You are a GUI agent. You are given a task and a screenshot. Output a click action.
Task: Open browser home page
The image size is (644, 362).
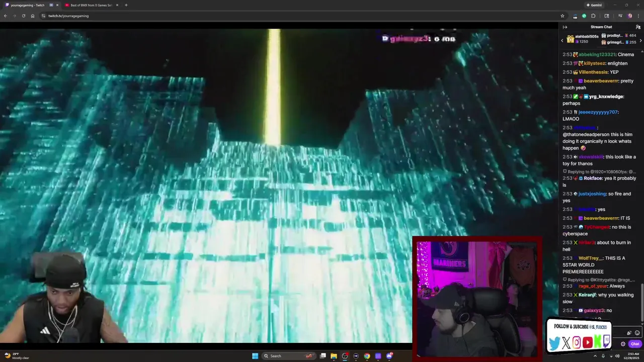click(x=33, y=16)
